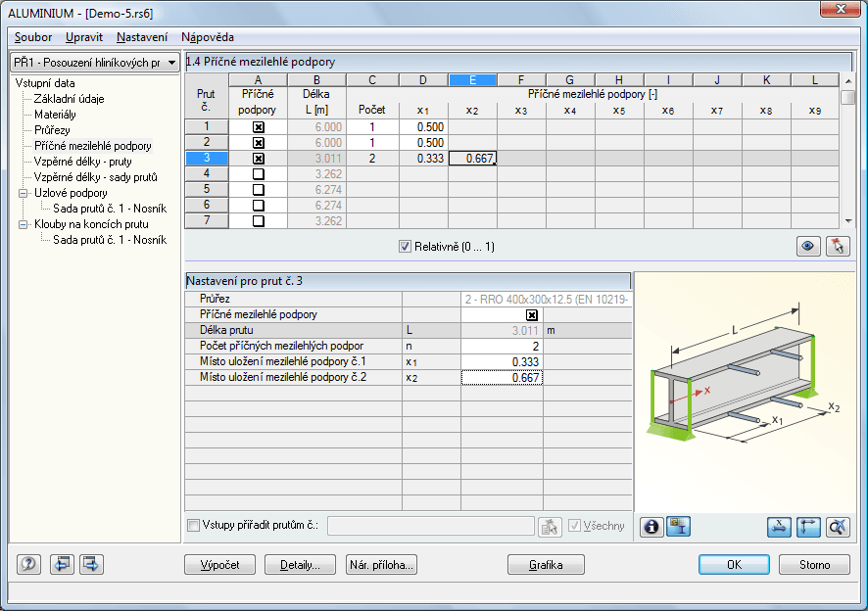Viewport: 868px width, 611px height.
Task: Click cell 0.500 in member 1 row
Action: 423,126
